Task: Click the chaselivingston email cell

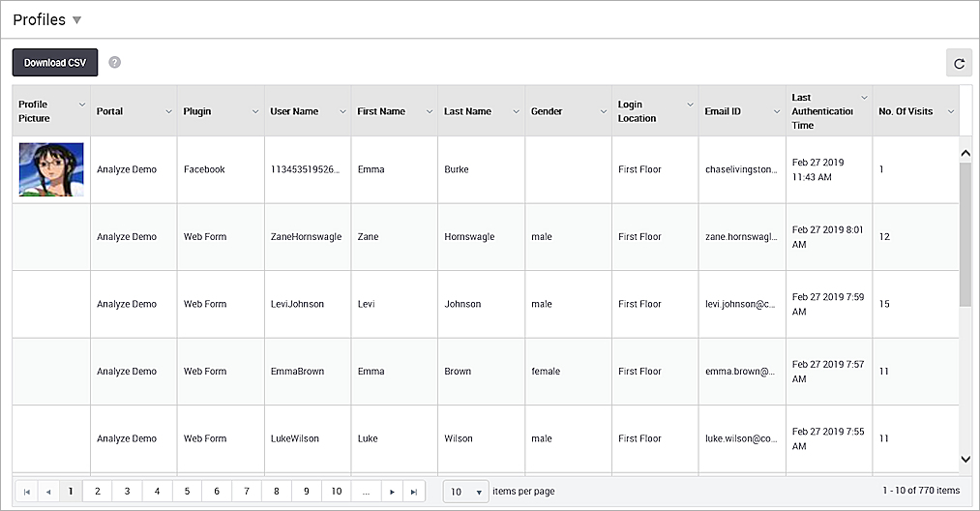Action: (x=742, y=169)
